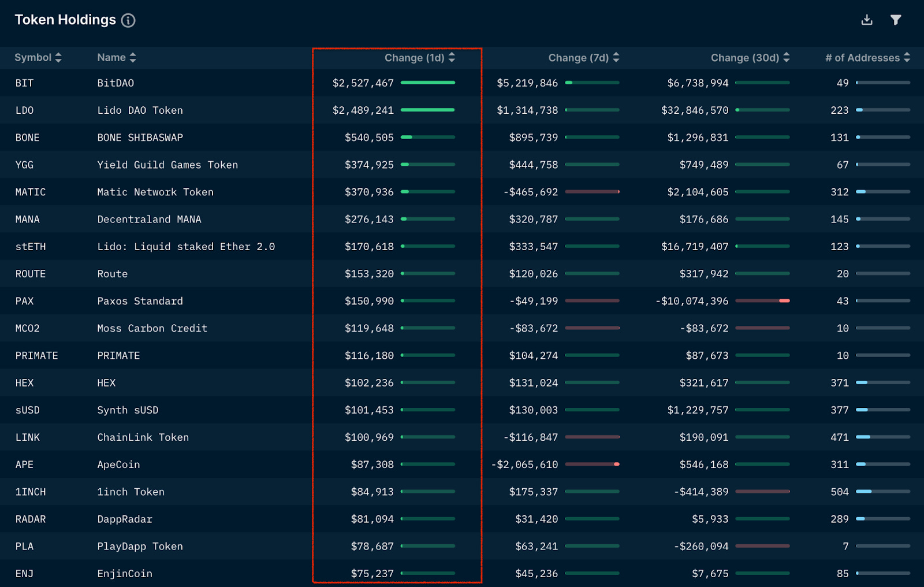Image resolution: width=924 pixels, height=587 pixels.
Task: Select the MCO2 symbol cell
Action: [28, 328]
